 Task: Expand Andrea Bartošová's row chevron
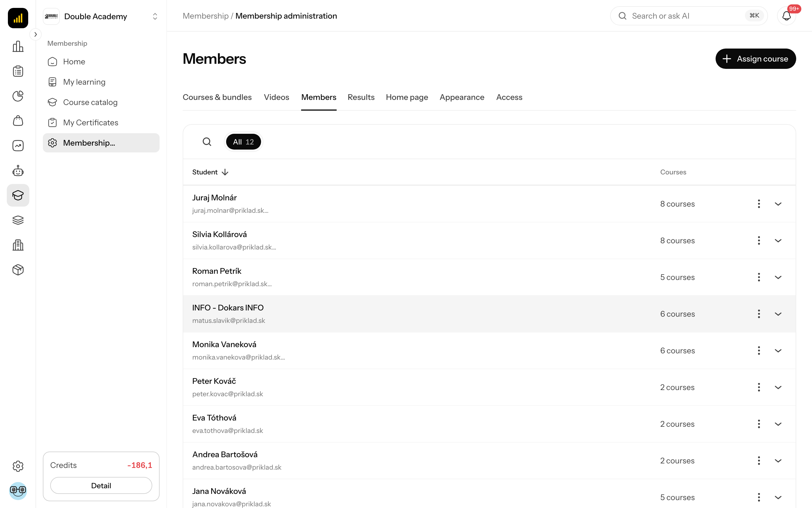click(778, 461)
